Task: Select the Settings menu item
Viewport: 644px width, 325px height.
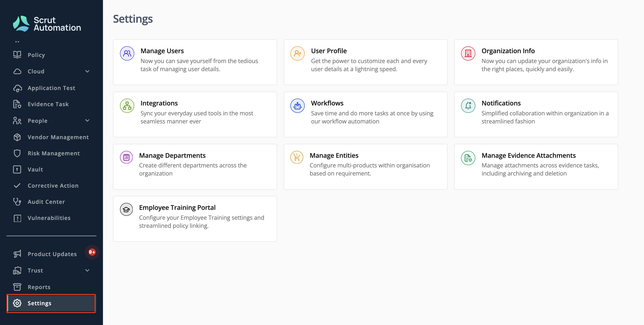Action: [51, 303]
